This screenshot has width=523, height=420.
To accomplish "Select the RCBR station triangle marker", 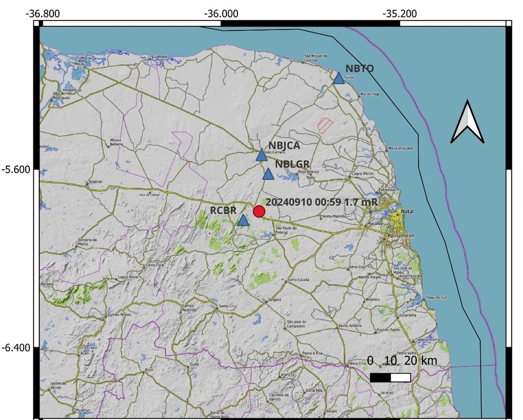I will (x=243, y=220).
